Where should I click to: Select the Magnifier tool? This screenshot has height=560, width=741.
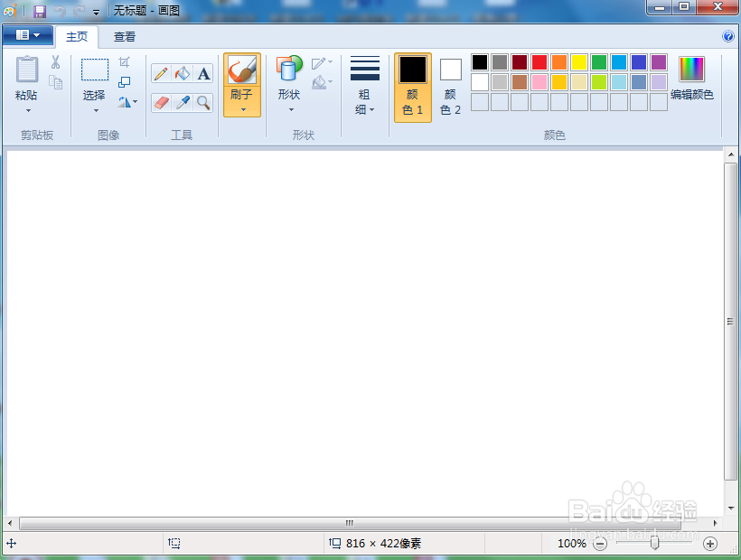pos(203,102)
